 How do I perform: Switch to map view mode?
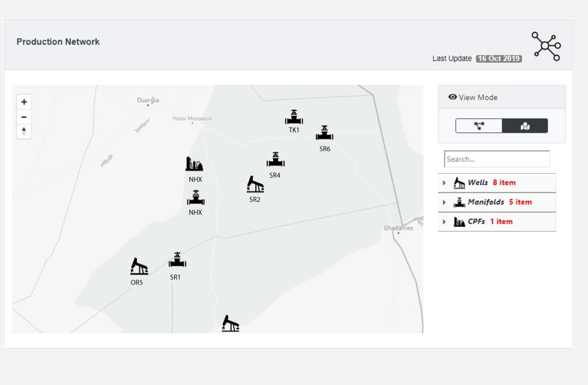(525, 126)
